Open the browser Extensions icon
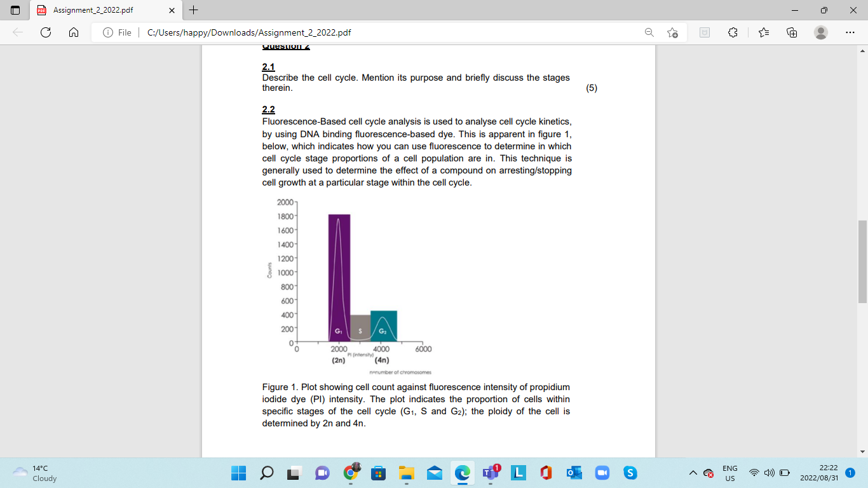The width and height of the screenshot is (868, 488). pos(732,32)
